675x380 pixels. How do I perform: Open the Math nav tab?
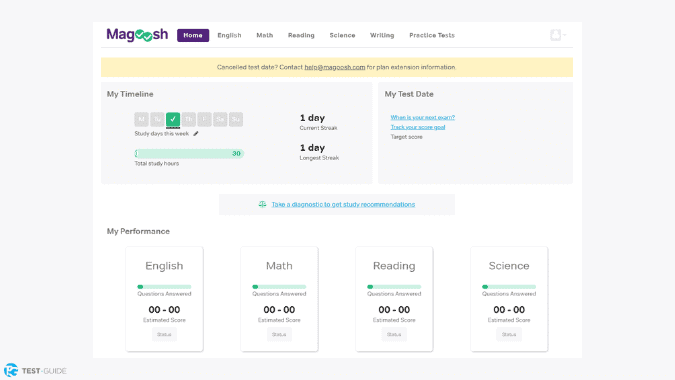[265, 35]
